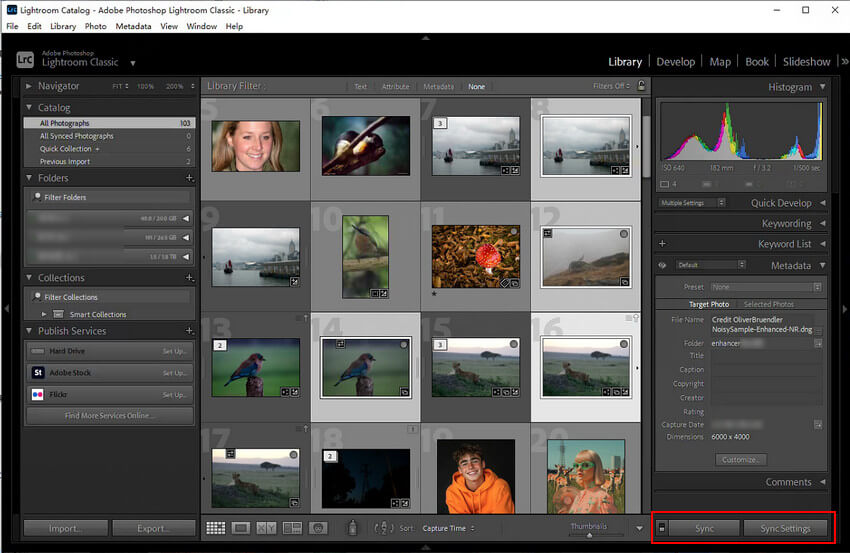Open the Sort Capture Time dropdown
The width and height of the screenshot is (850, 553).
pos(448,528)
